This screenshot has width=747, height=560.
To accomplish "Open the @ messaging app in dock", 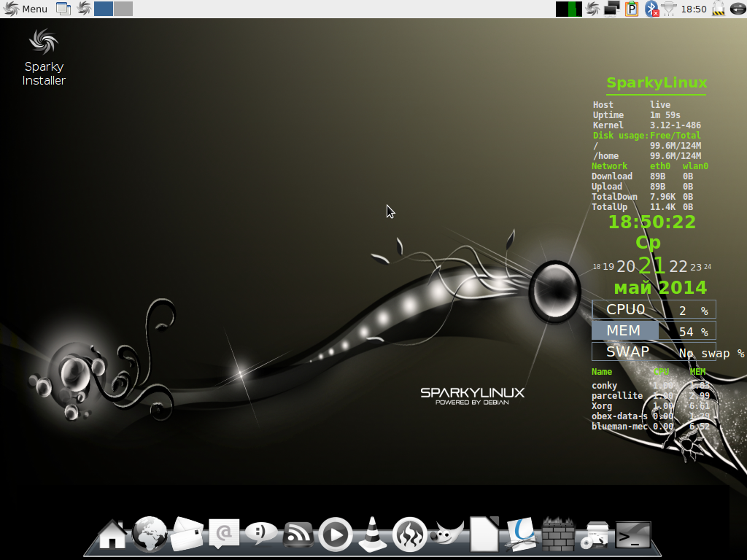I will (224, 534).
